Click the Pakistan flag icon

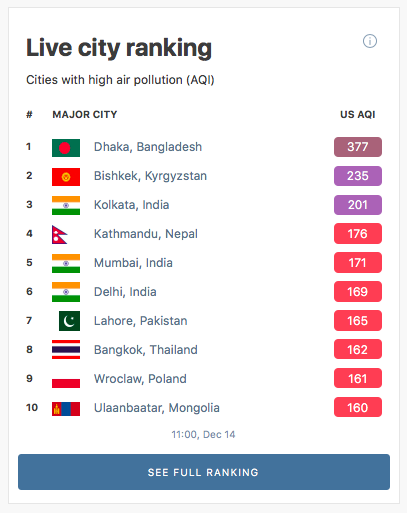69,321
